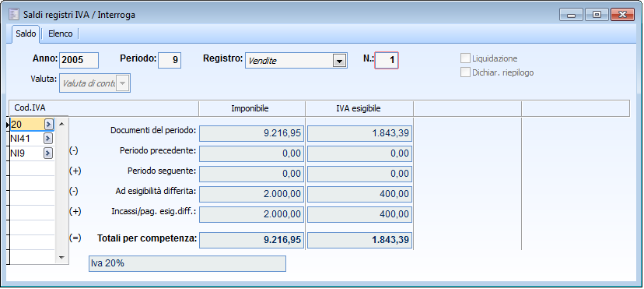Select the NI41 IVA code row
Image resolution: width=644 pixels, height=289 pixels.
click(x=32, y=138)
